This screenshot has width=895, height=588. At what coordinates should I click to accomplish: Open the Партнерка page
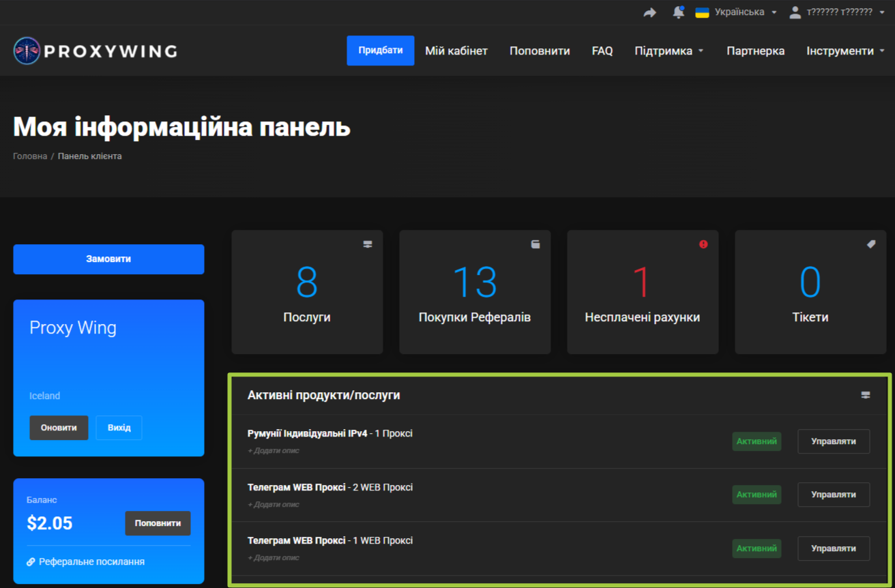[755, 50]
